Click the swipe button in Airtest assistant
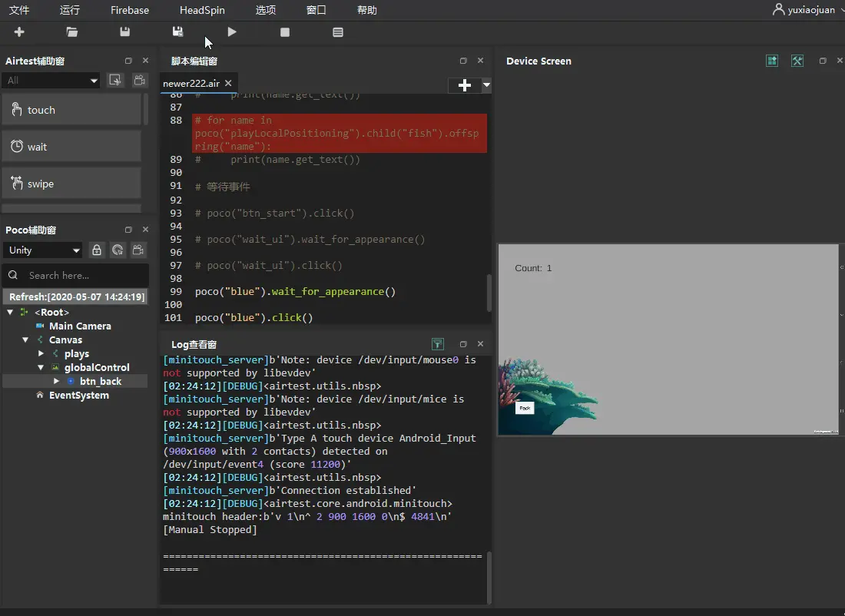The height and width of the screenshot is (616, 845). [72, 184]
